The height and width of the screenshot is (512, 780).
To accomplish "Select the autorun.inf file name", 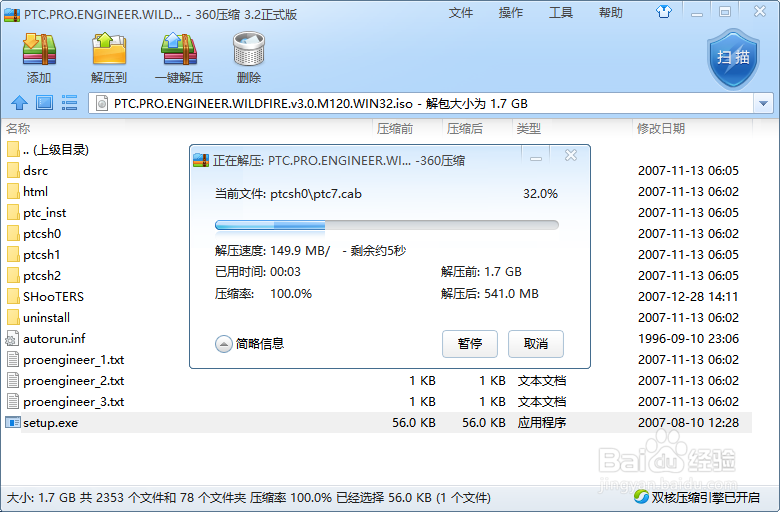I will click(54, 339).
